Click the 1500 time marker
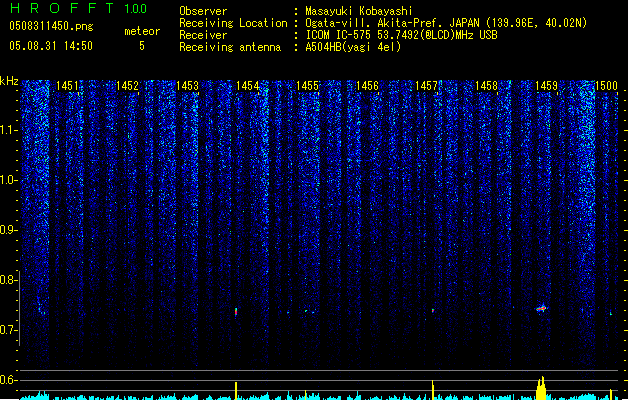Screen dimensions: 629x400 [x=606, y=86]
